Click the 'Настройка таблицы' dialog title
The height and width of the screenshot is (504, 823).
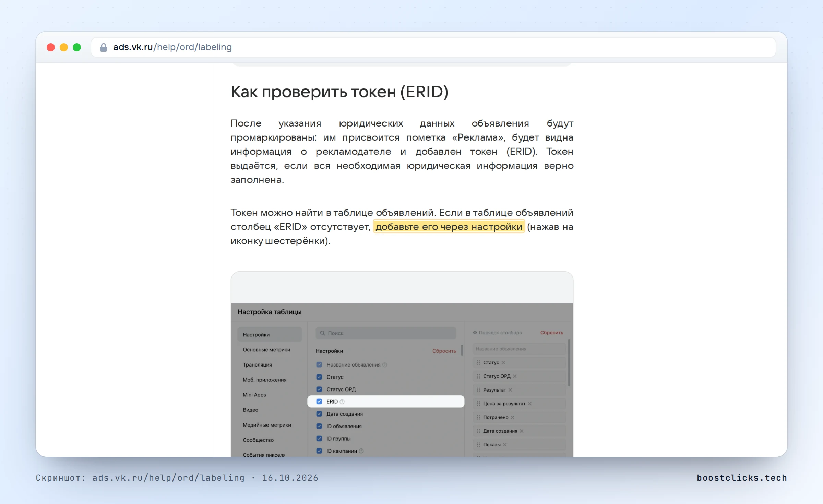270,312
